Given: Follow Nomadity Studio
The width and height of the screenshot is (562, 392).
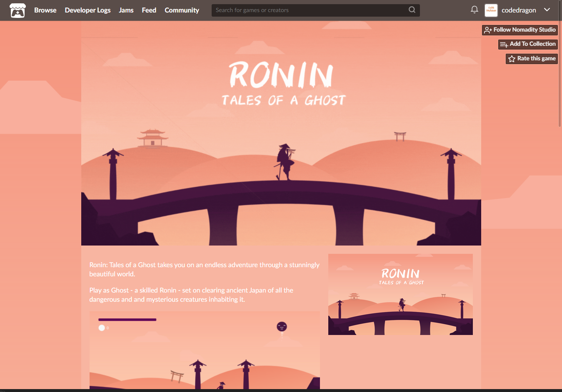Looking at the screenshot, I should point(520,30).
